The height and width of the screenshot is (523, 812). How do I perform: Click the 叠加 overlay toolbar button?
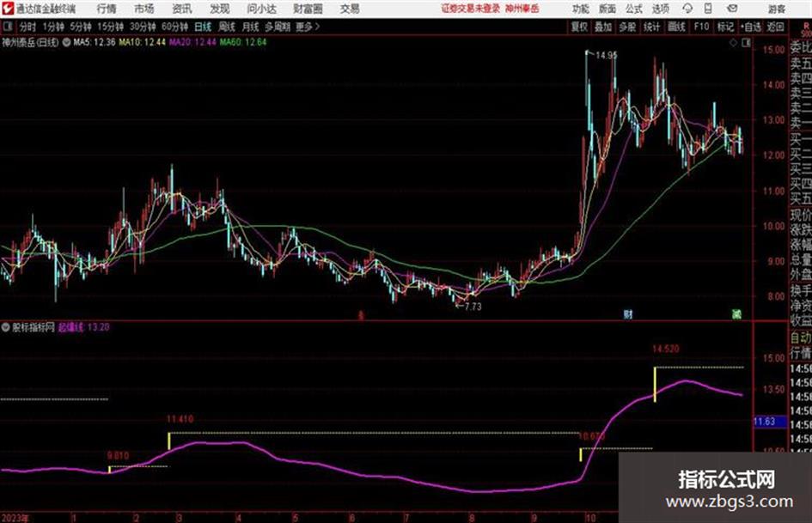pos(603,27)
